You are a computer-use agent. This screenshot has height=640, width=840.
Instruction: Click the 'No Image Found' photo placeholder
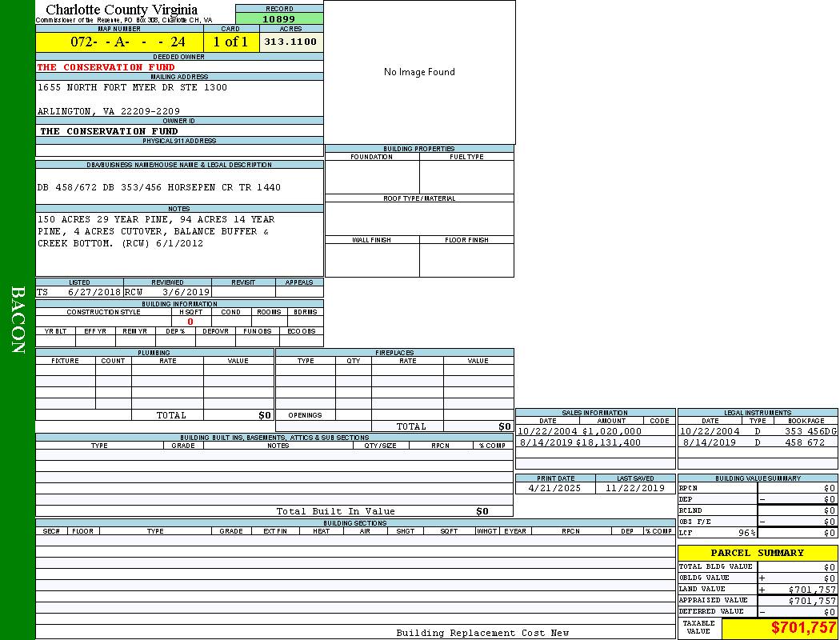point(419,72)
